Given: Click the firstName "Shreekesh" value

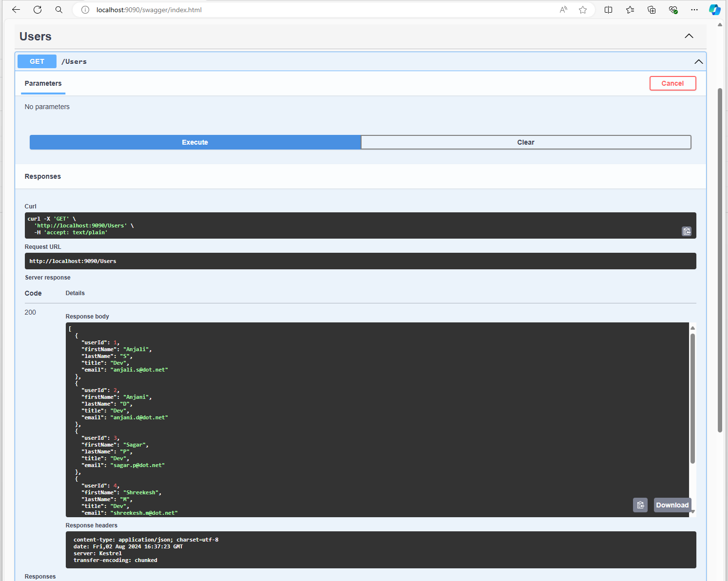Looking at the screenshot, I should [141, 492].
